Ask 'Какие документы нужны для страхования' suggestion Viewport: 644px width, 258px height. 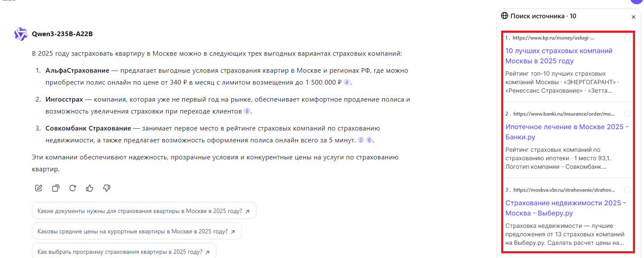(x=144, y=211)
